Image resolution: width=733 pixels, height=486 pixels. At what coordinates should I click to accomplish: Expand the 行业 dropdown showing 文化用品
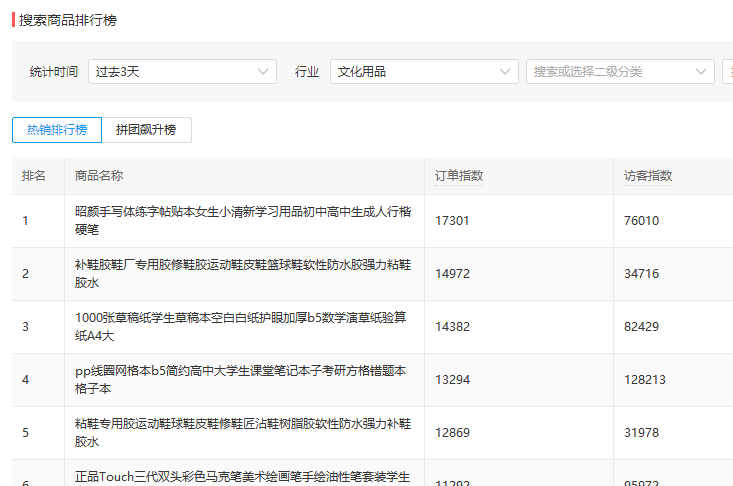(424, 71)
